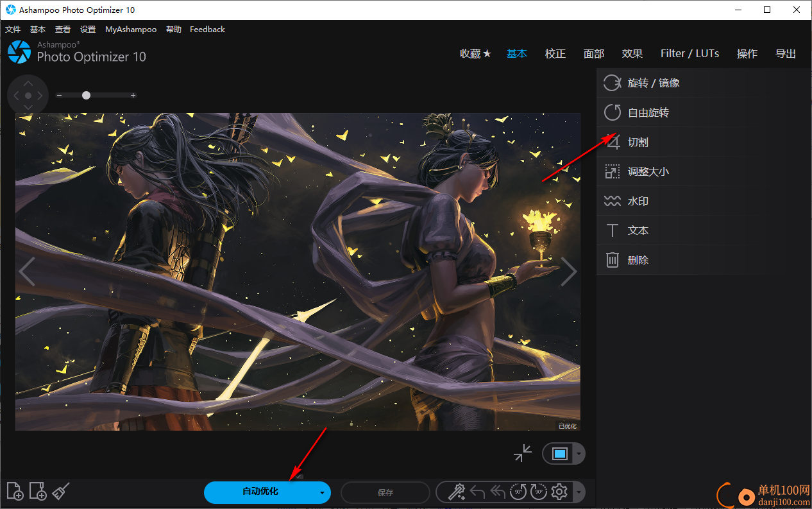Click the add file icon

pos(15,492)
